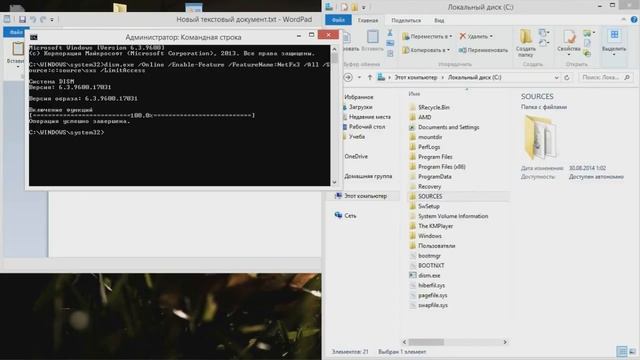
Task: Go up one folder level arrow
Action: tap(370, 77)
